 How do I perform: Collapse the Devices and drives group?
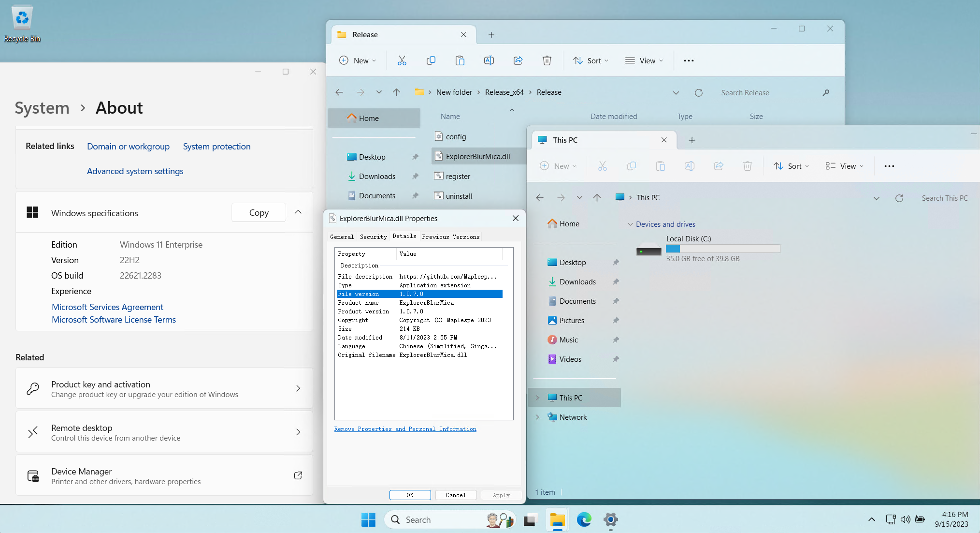(630, 224)
